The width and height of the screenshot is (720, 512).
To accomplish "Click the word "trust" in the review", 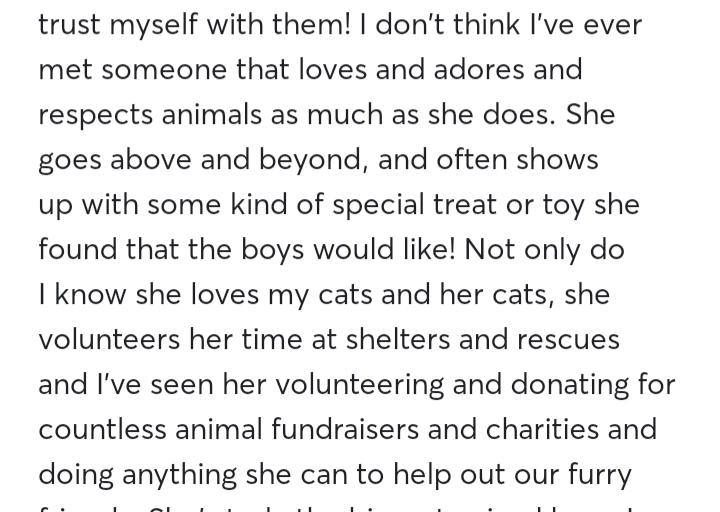I will pos(69,24).
